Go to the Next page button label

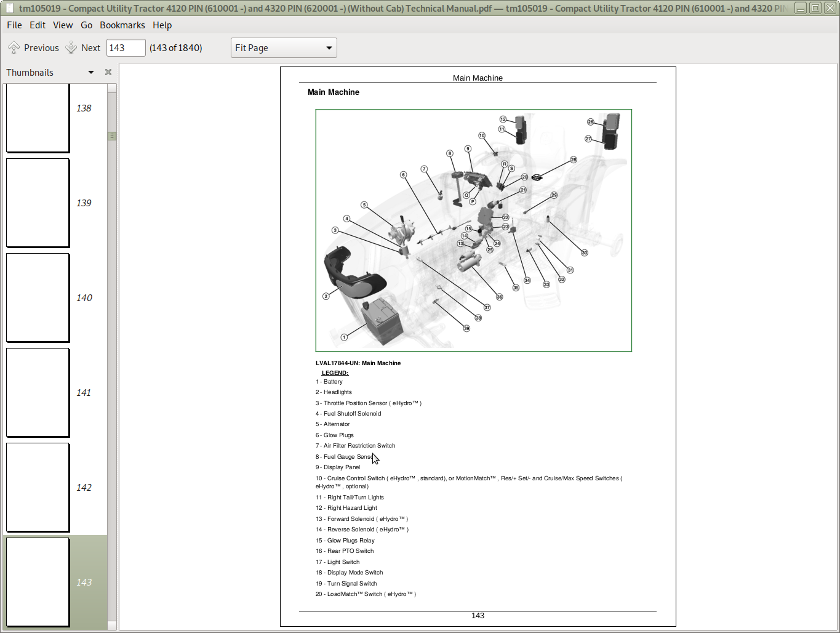90,48
